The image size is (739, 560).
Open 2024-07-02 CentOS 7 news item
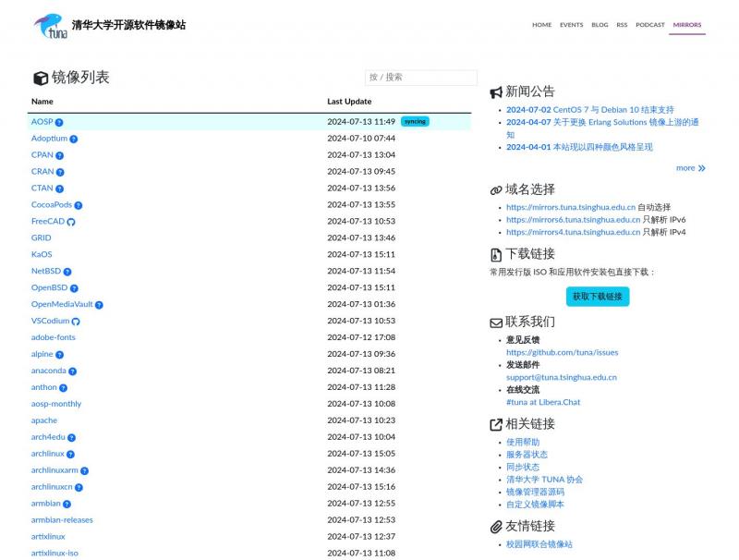point(590,110)
